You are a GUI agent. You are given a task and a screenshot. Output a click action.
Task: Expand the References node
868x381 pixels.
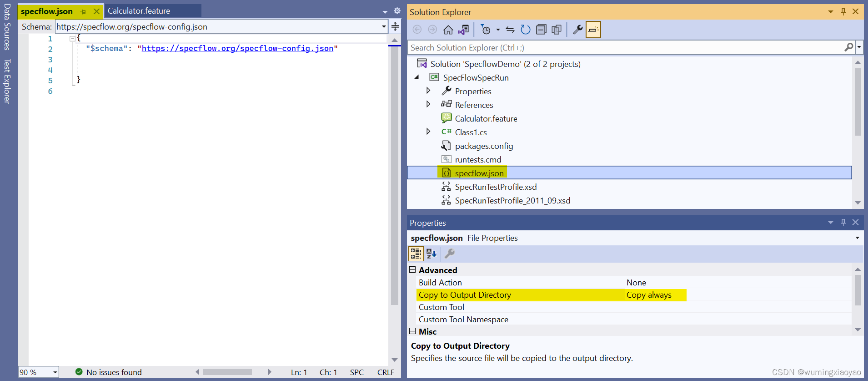(x=428, y=104)
